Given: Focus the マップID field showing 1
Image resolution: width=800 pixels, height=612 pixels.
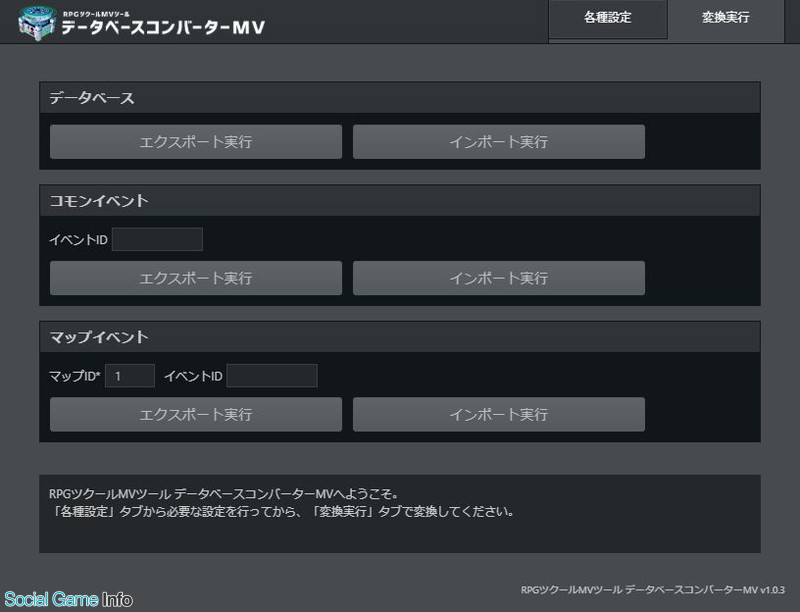Looking at the screenshot, I should click(x=130, y=376).
